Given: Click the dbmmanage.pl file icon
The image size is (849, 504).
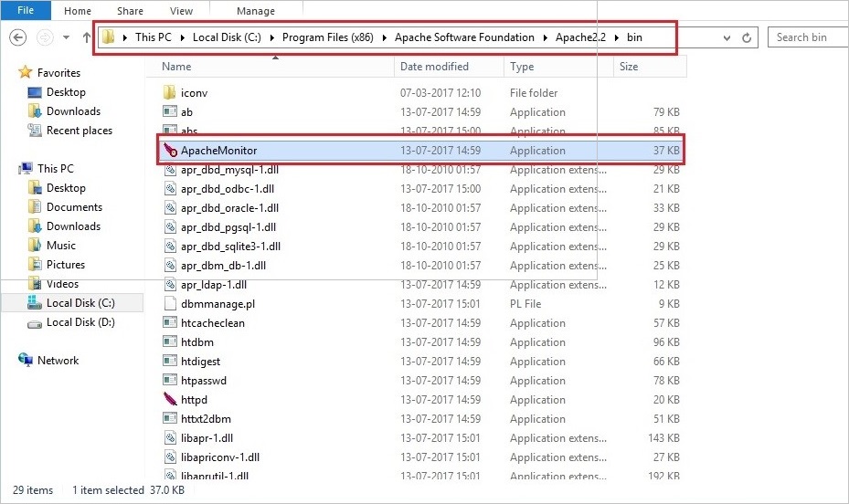Looking at the screenshot, I should pos(170,303).
